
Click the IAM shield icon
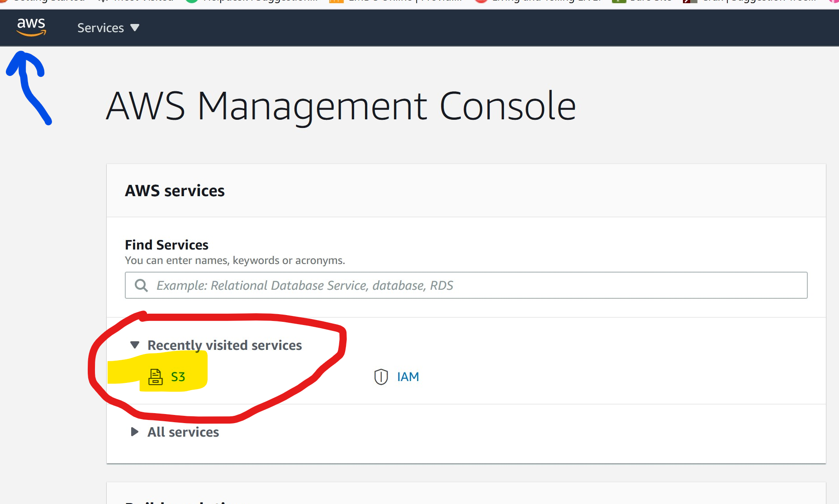pos(381,377)
